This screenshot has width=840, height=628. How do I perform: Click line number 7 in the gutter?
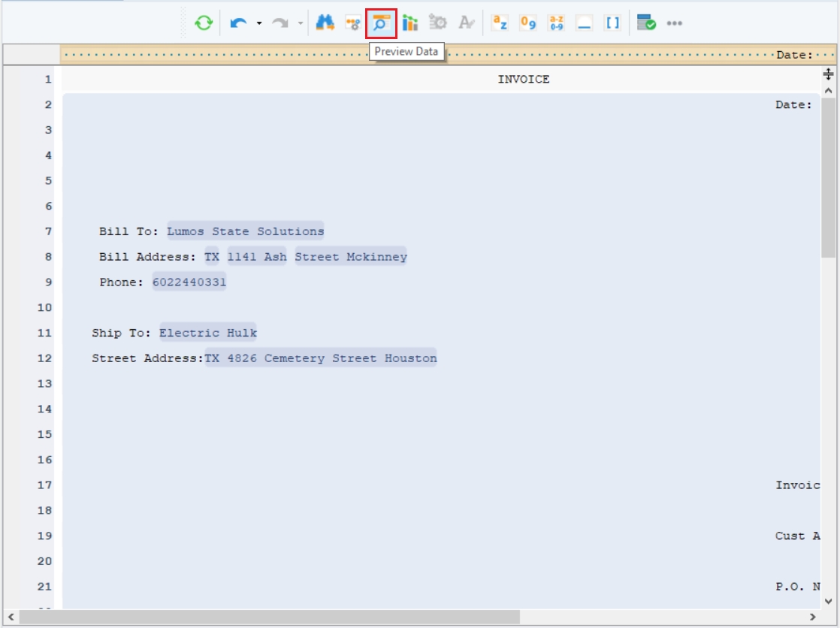(48, 231)
